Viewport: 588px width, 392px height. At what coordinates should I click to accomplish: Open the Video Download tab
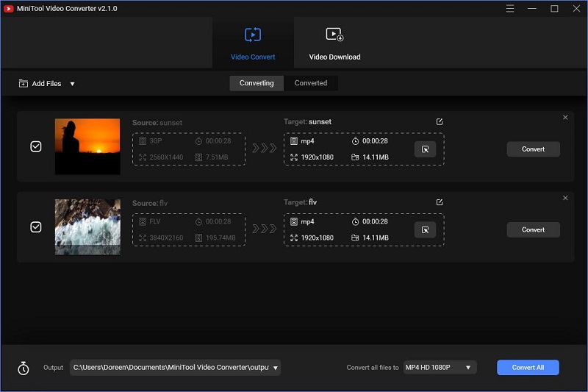pos(334,43)
